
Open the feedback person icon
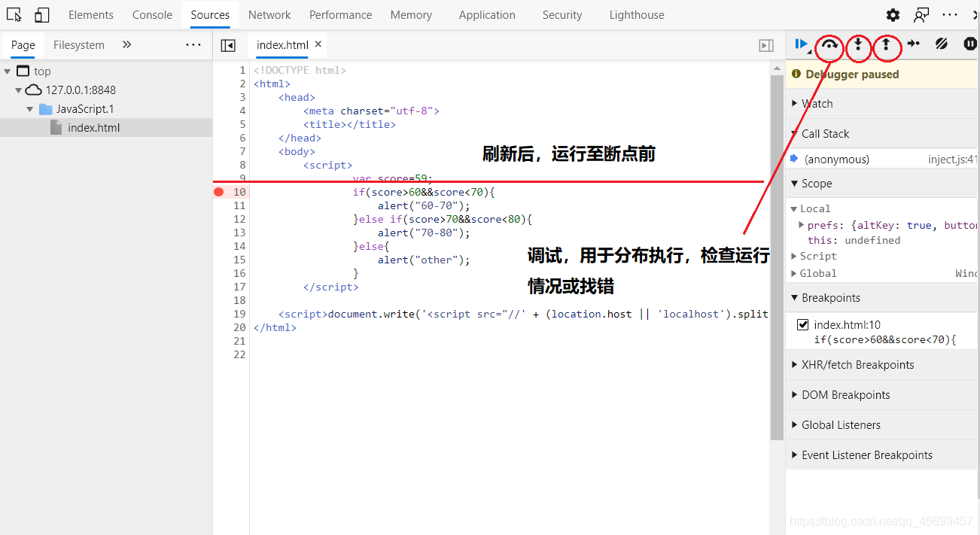pos(921,15)
